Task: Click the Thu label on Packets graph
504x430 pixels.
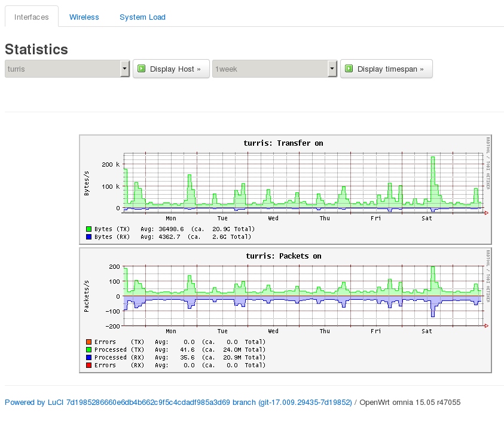Action: pyautogui.click(x=325, y=331)
